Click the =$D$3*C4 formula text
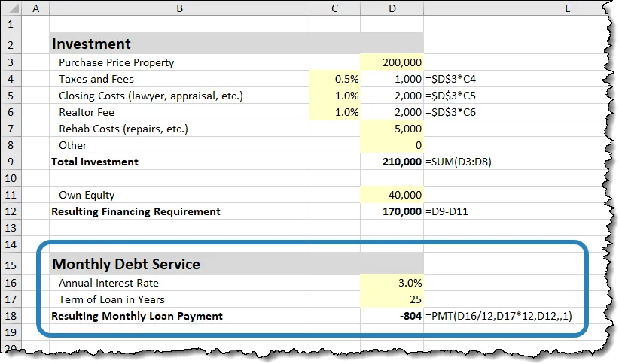619x364 pixels. [x=450, y=79]
